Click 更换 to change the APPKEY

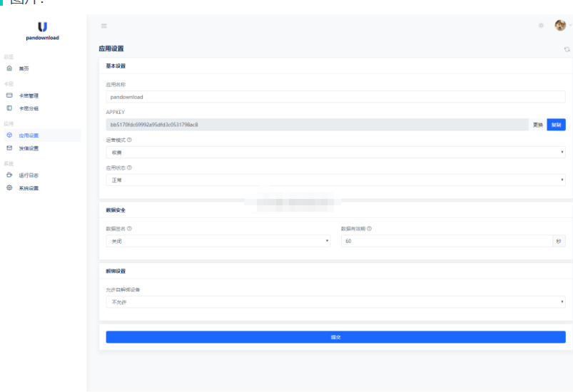click(538, 125)
